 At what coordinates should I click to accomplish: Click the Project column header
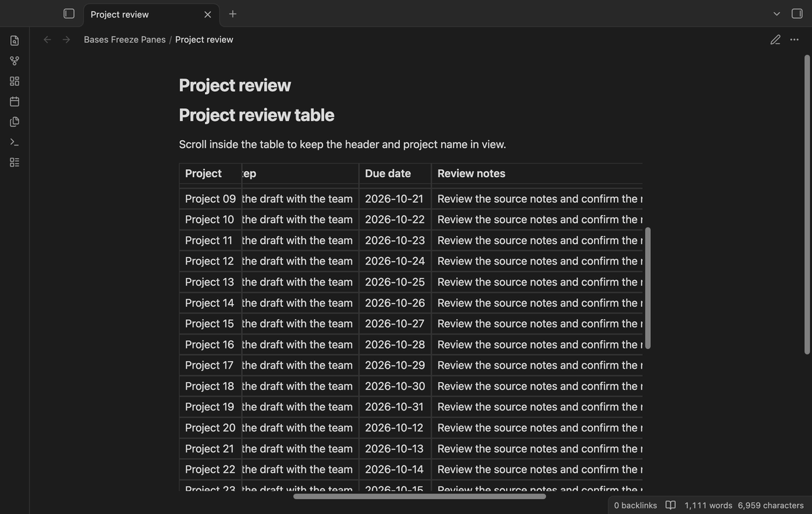[210, 174]
